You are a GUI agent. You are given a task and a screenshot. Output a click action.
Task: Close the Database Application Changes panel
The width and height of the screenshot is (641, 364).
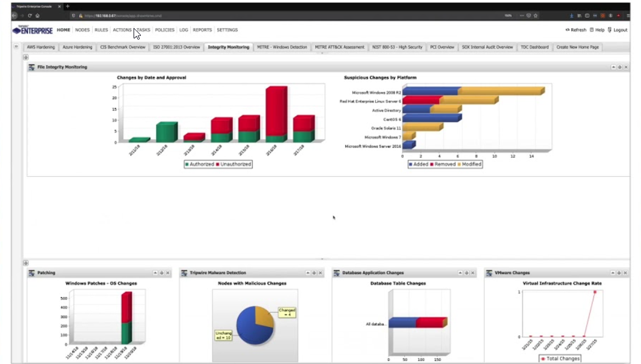(473, 273)
